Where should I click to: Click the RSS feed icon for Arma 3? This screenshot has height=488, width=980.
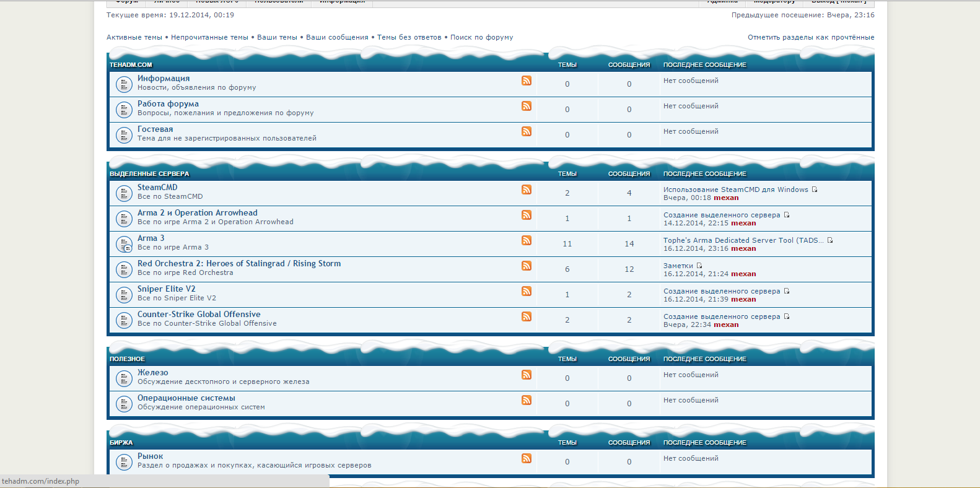click(x=527, y=240)
